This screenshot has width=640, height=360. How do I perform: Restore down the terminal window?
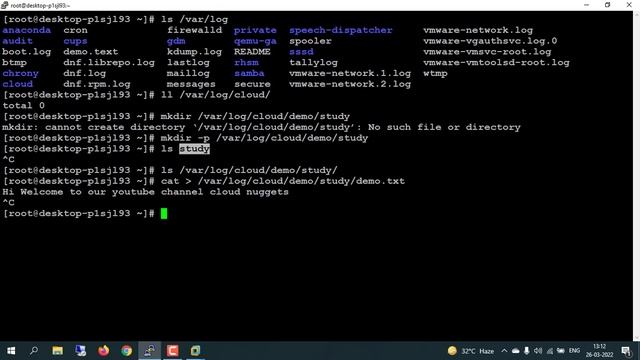(x=607, y=5)
